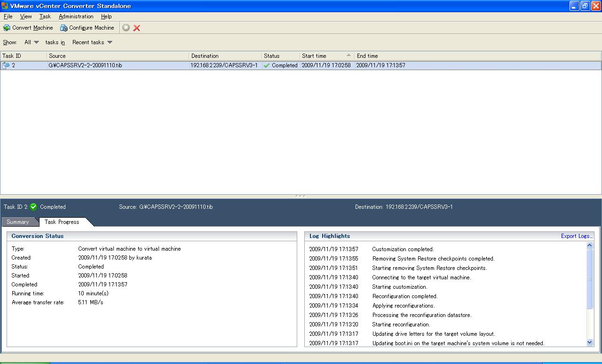Click the 'Applying reconfigurations.' log entry
This screenshot has height=364, width=602.
point(404,306)
